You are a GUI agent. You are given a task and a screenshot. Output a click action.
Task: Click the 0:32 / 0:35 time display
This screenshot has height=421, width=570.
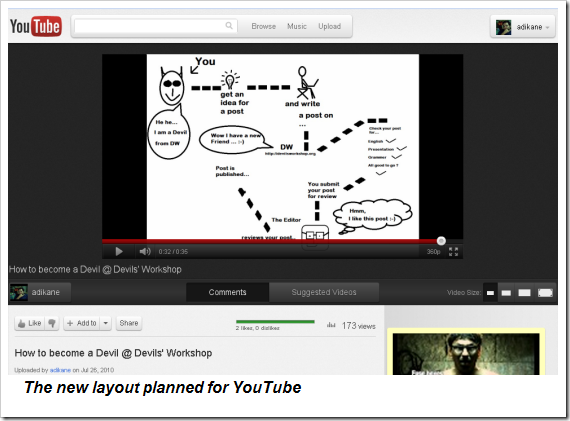click(x=173, y=252)
